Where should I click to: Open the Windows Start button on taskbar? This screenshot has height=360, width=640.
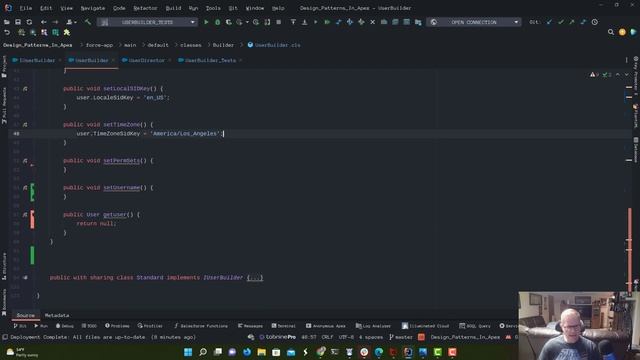pyautogui.click(x=188, y=352)
